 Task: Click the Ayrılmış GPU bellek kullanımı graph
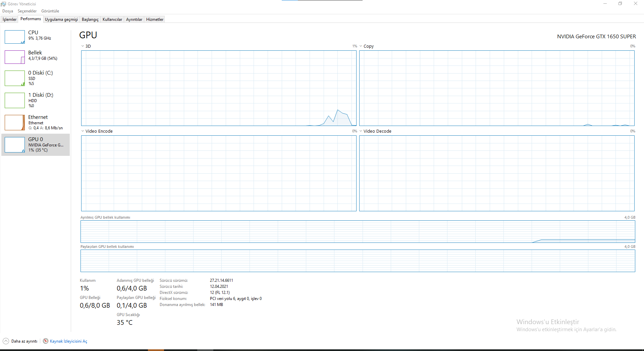point(358,232)
